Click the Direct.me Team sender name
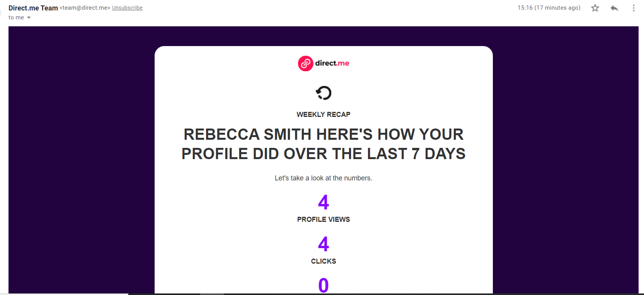Screen dimensions: 644x295 coord(33,8)
